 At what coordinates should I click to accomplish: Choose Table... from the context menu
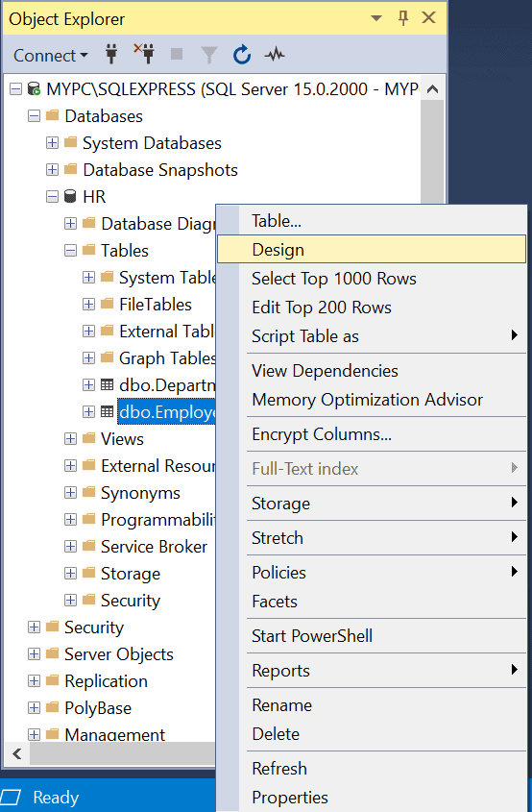coord(371,221)
